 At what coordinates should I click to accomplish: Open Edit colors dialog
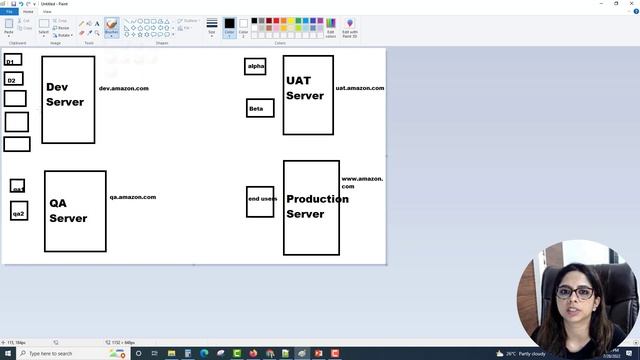pos(331,28)
